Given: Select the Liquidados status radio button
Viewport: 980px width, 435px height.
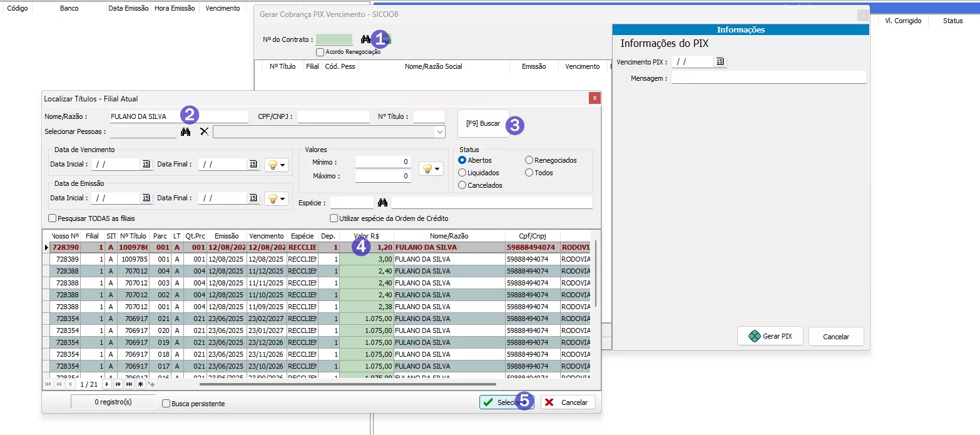Looking at the screenshot, I should pyautogui.click(x=462, y=173).
